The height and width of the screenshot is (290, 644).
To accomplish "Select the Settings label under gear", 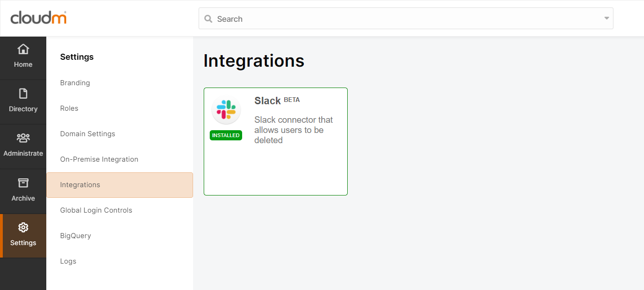I will point(23,243).
